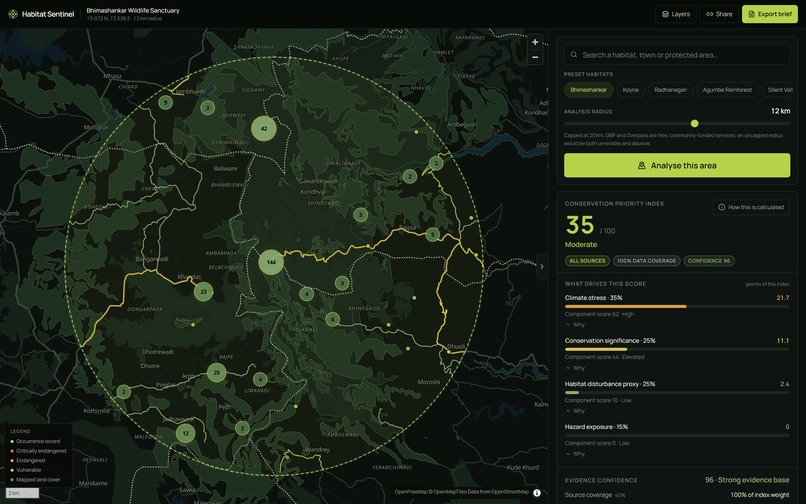The width and height of the screenshot is (806, 504).
Task: Click the CONFIDENCE 96 badge
Action: point(708,261)
